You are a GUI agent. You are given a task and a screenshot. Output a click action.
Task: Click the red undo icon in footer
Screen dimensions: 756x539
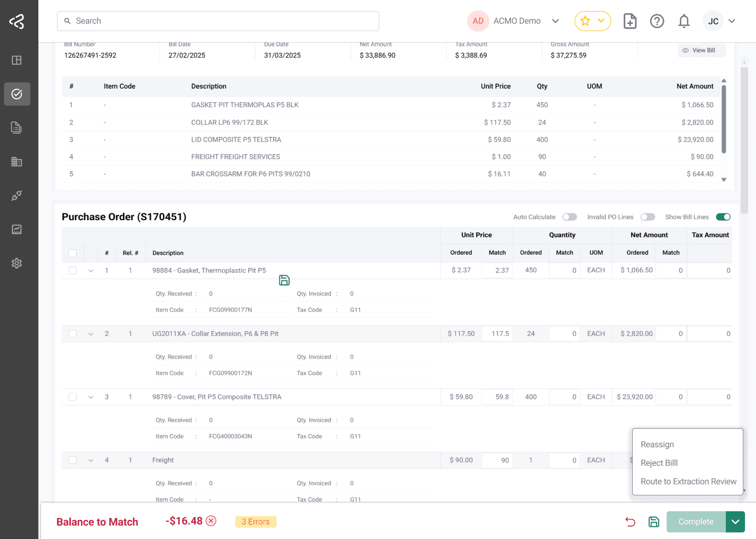630,522
